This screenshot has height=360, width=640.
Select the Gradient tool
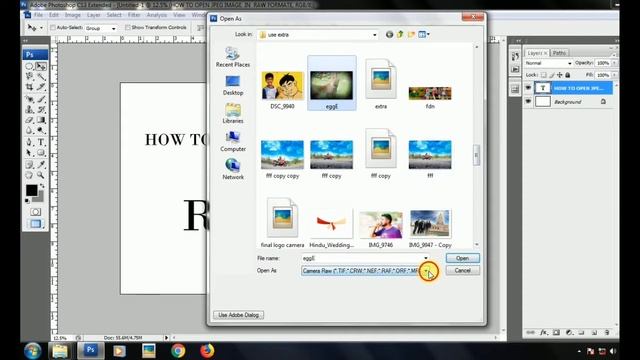pyautogui.click(x=41, y=120)
